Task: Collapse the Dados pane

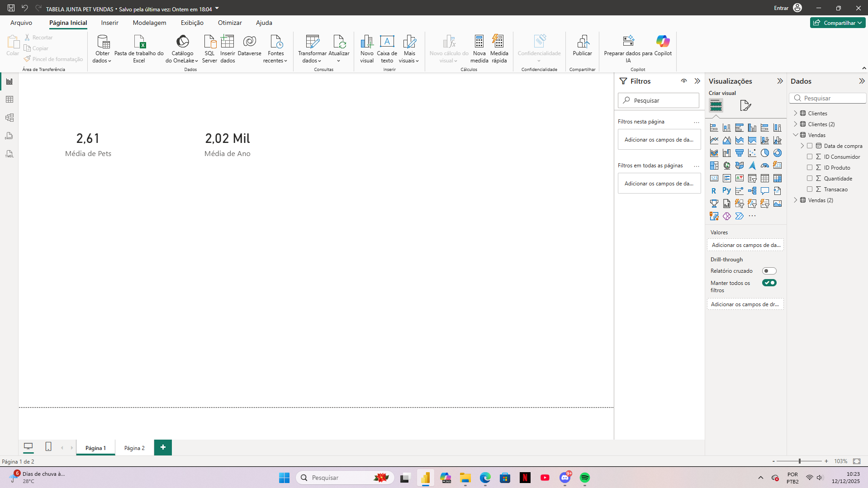Action: coord(862,81)
